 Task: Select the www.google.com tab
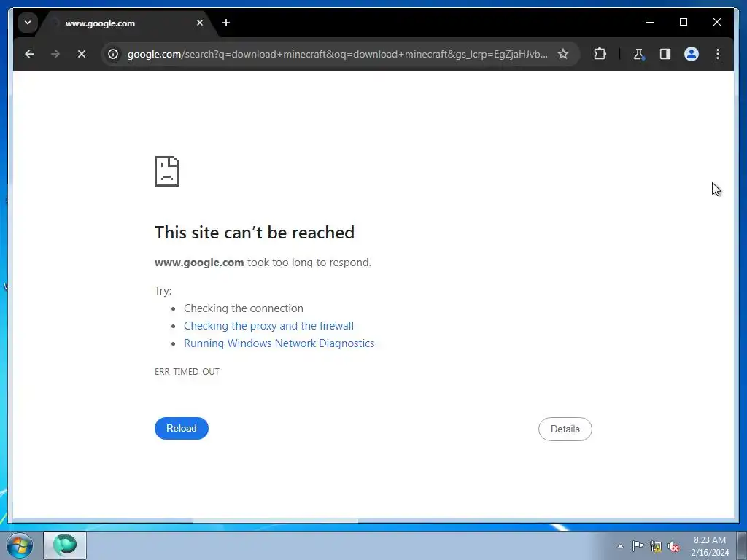(127, 23)
